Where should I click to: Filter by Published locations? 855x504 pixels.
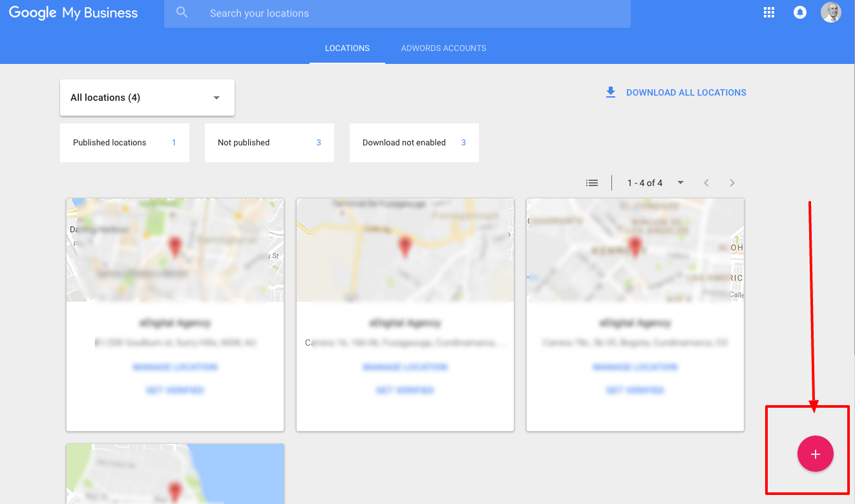pyautogui.click(x=125, y=143)
